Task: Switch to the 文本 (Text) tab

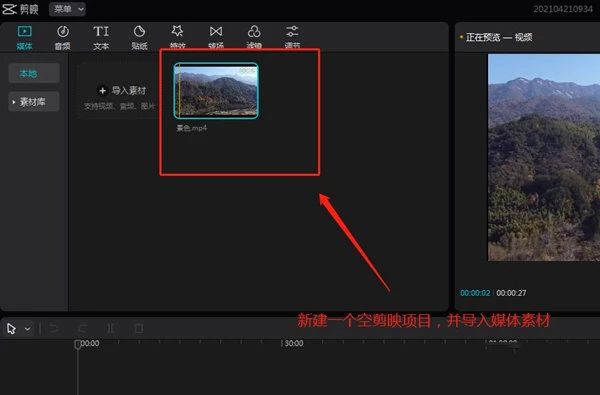Action: point(101,38)
